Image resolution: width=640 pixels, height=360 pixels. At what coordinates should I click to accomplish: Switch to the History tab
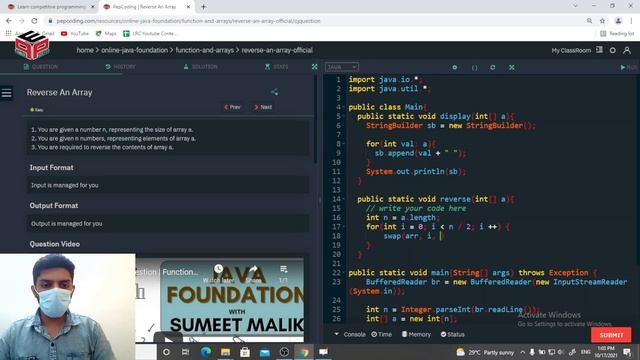click(120, 67)
